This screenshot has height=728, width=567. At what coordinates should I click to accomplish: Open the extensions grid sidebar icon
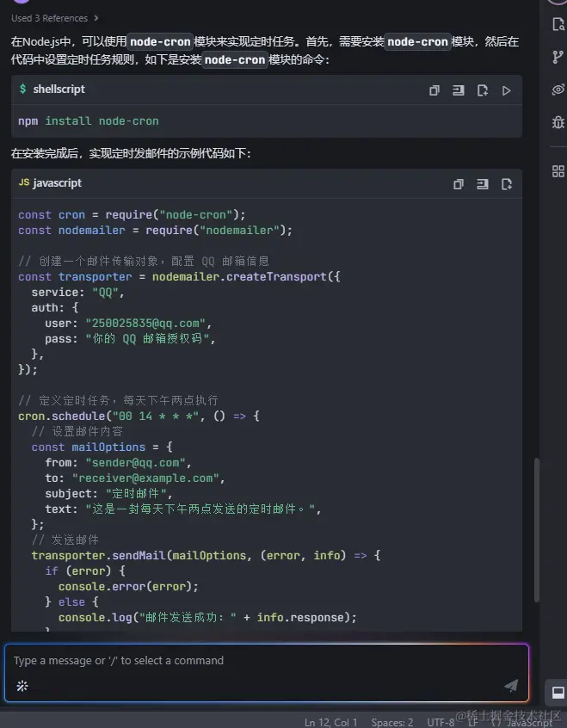click(558, 171)
